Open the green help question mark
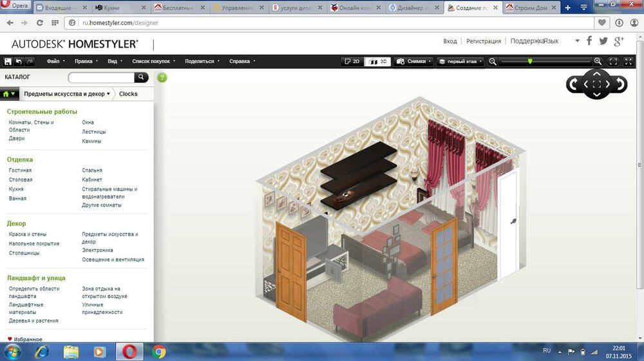This screenshot has height=361, width=644. tap(162, 77)
